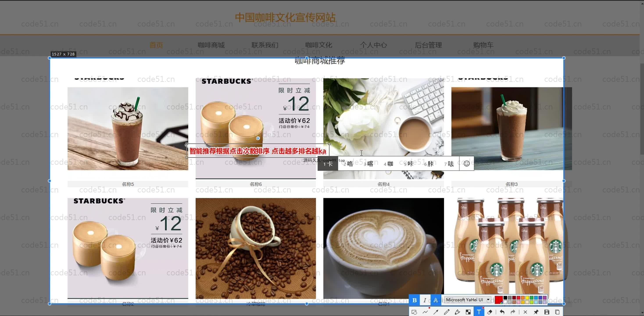644x316 pixels.
Task: Pick the yellow color swatch
Action: click(527, 298)
